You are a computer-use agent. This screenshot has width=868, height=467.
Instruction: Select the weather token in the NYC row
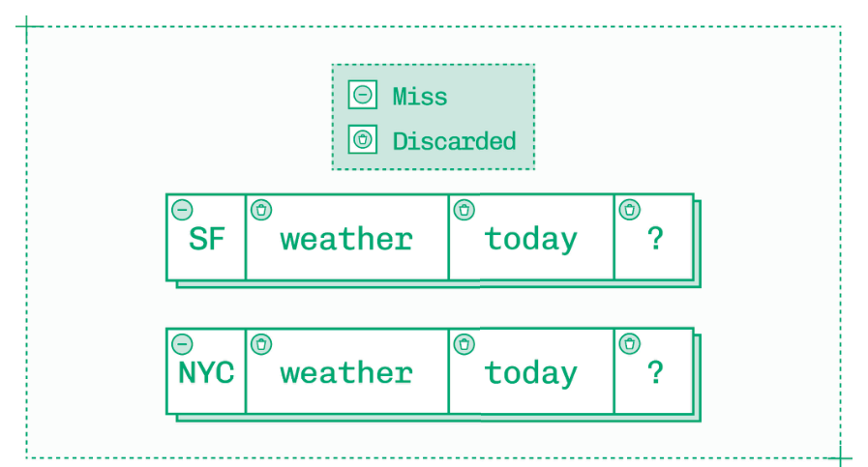pos(346,374)
